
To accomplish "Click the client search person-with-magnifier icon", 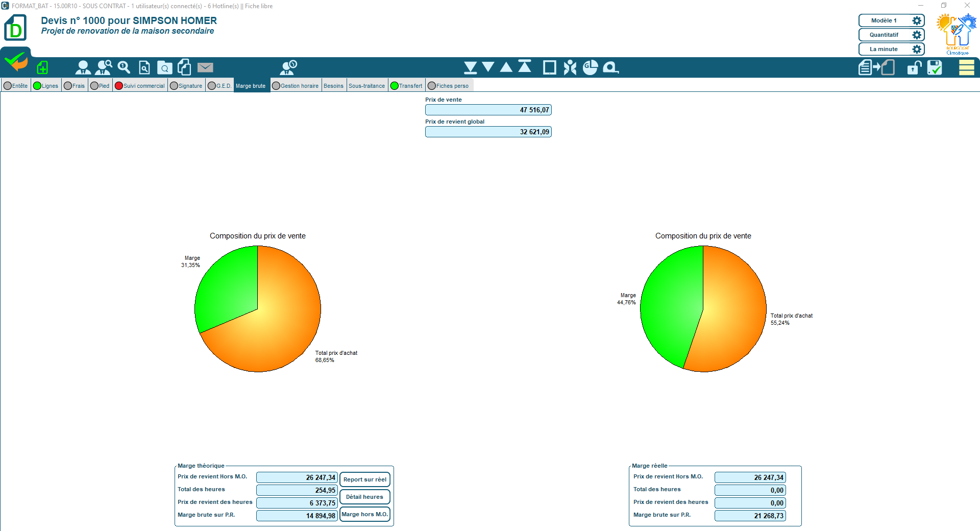I will [x=104, y=67].
